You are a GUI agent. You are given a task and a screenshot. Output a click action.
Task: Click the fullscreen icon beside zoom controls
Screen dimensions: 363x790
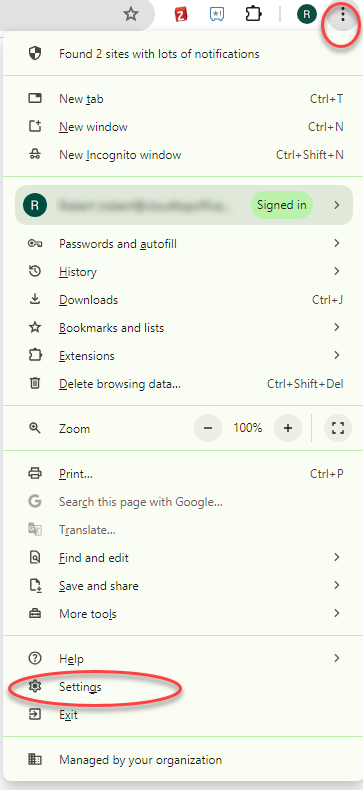[x=338, y=428]
